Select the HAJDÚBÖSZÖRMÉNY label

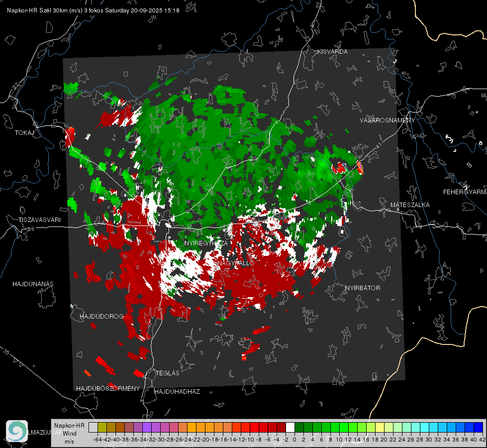pyautogui.click(x=108, y=389)
